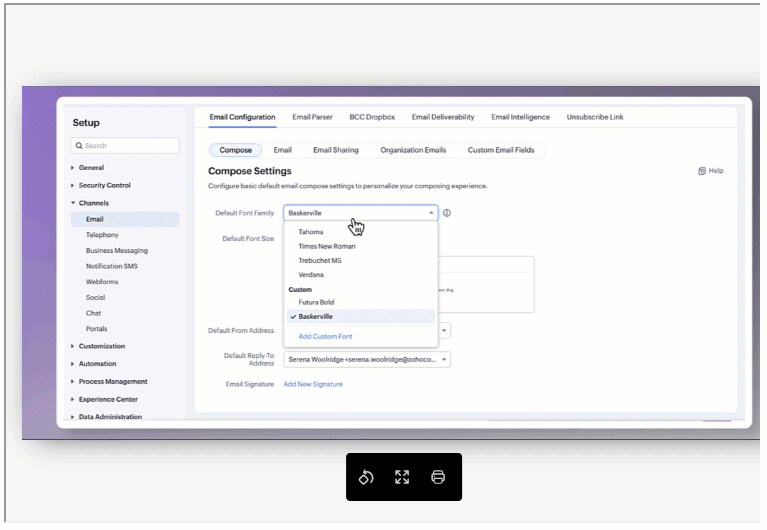
Task: Open Telephony under Channels
Action: click(x=102, y=235)
